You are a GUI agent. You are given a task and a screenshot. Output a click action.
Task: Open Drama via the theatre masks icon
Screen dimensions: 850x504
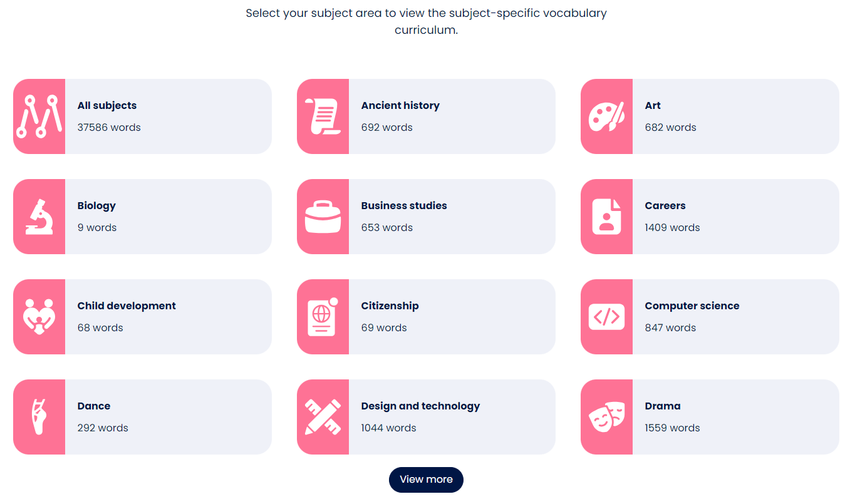tap(606, 417)
